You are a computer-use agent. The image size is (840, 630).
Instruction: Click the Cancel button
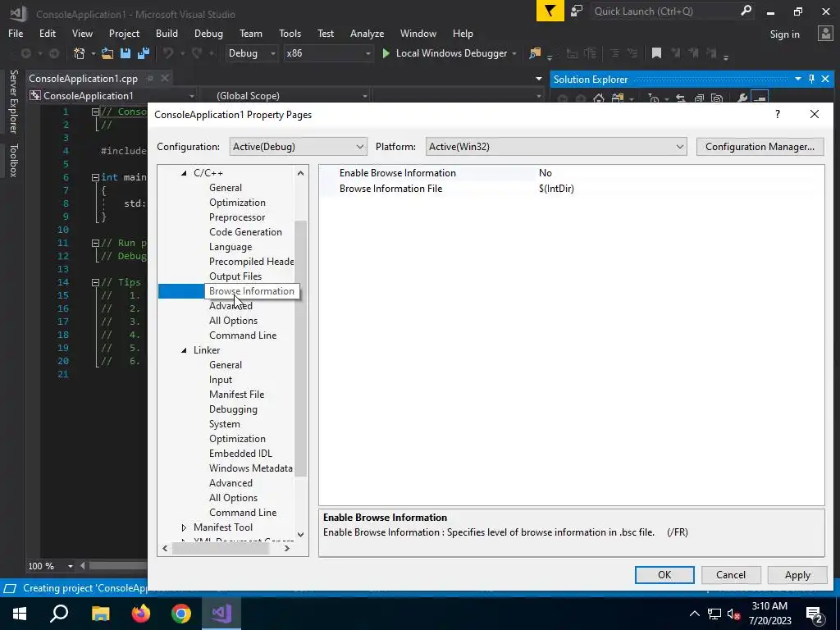731,575
